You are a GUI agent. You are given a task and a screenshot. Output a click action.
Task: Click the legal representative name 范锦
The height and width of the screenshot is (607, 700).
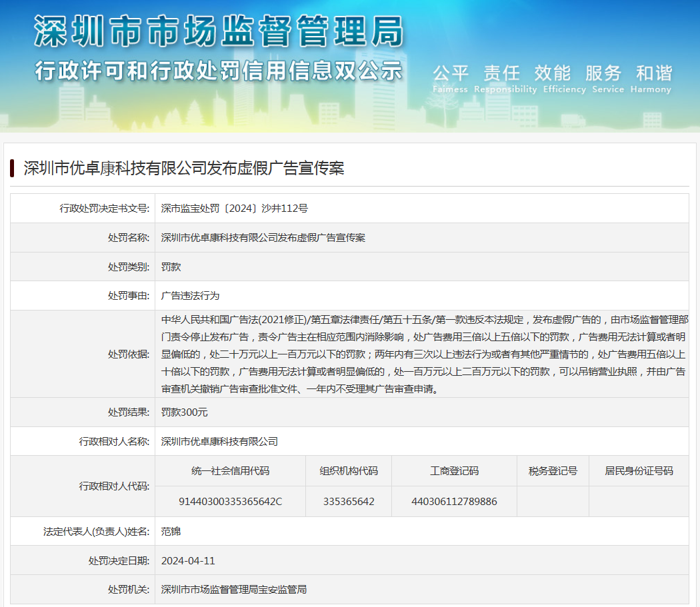171,532
